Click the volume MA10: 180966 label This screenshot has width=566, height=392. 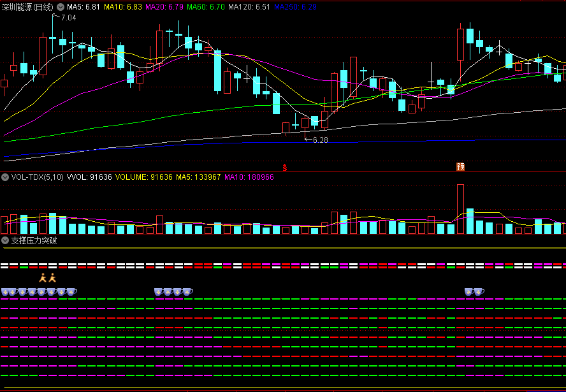249,177
